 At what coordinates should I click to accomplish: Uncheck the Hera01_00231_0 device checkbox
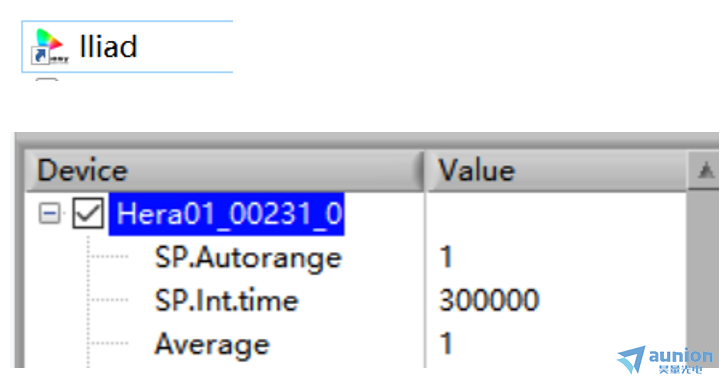coord(88,214)
